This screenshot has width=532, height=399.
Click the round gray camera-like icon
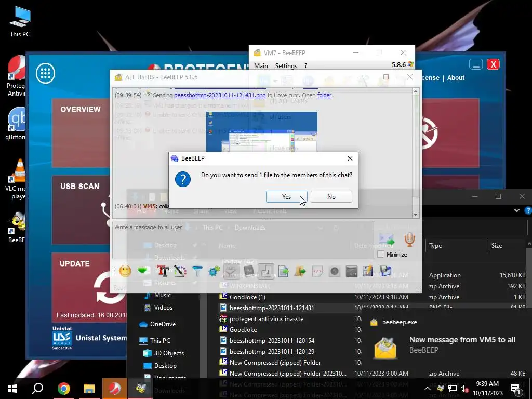coord(335,271)
